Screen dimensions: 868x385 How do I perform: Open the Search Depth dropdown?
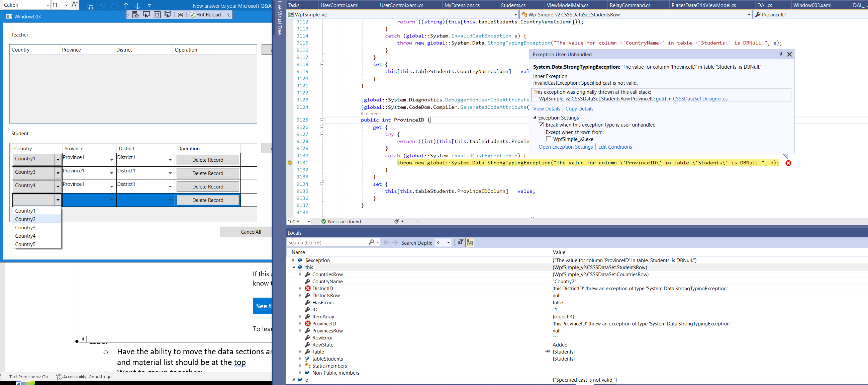pyautogui.click(x=448, y=243)
